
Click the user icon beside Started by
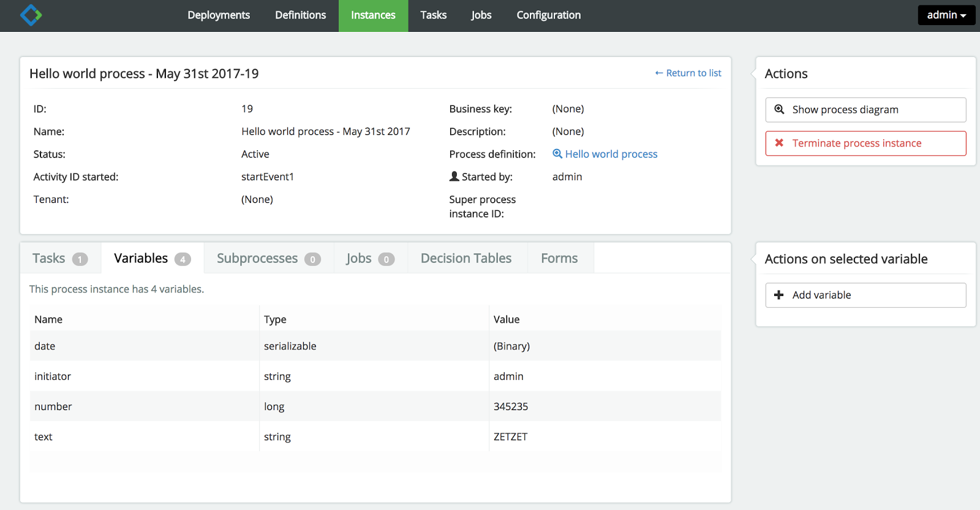[x=454, y=177]
